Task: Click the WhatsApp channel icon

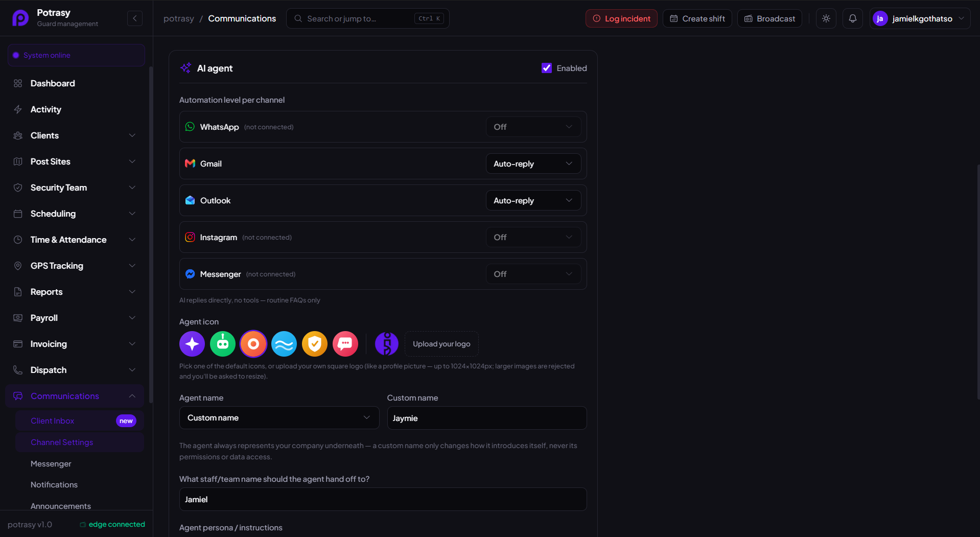Action: click(x=190, y=127)
